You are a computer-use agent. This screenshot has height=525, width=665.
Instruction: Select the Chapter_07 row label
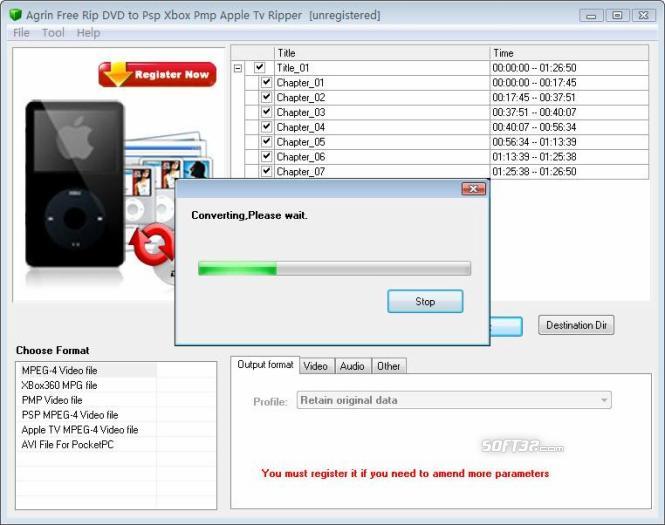coord(301,172)
